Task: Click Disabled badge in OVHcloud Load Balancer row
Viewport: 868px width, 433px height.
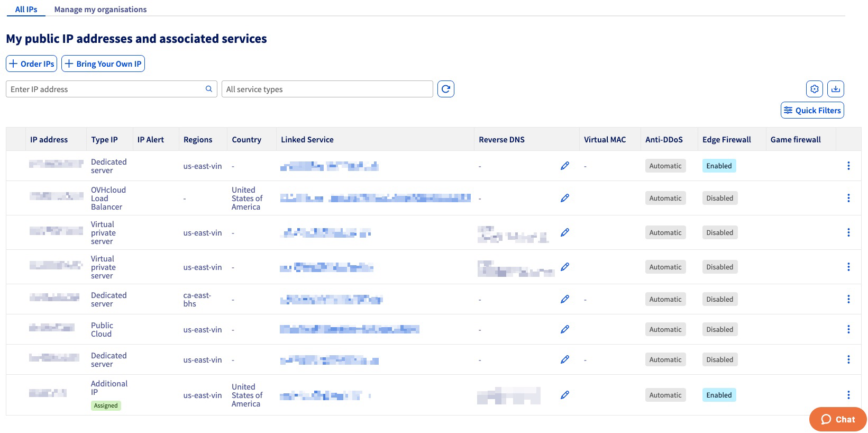Action: click(720, 198)
